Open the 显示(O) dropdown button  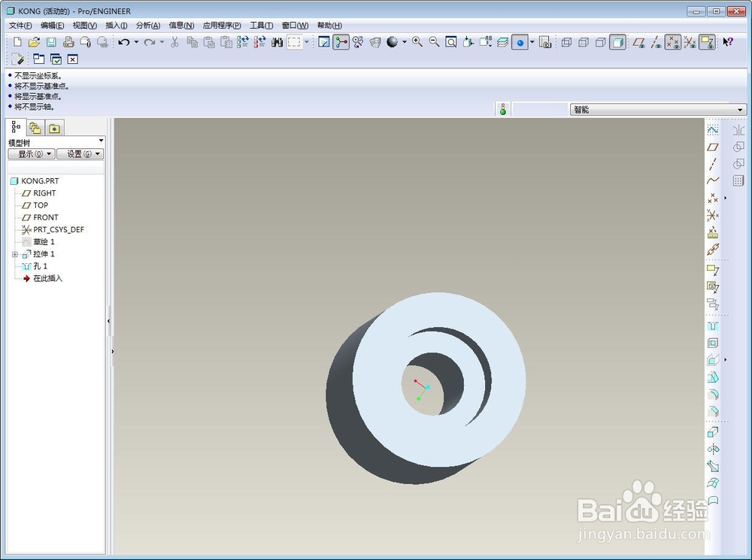point(32,154)
